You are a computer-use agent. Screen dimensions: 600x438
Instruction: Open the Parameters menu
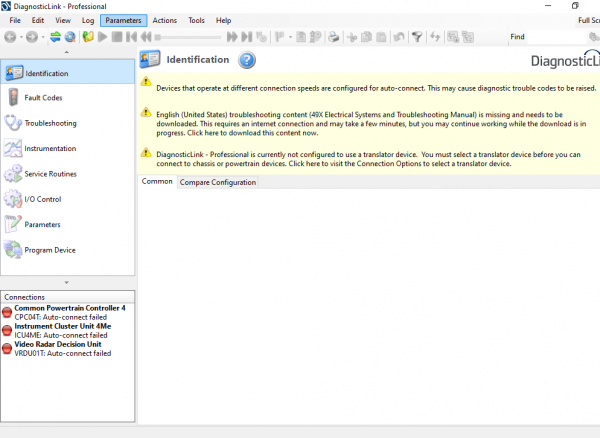[123, 21]
